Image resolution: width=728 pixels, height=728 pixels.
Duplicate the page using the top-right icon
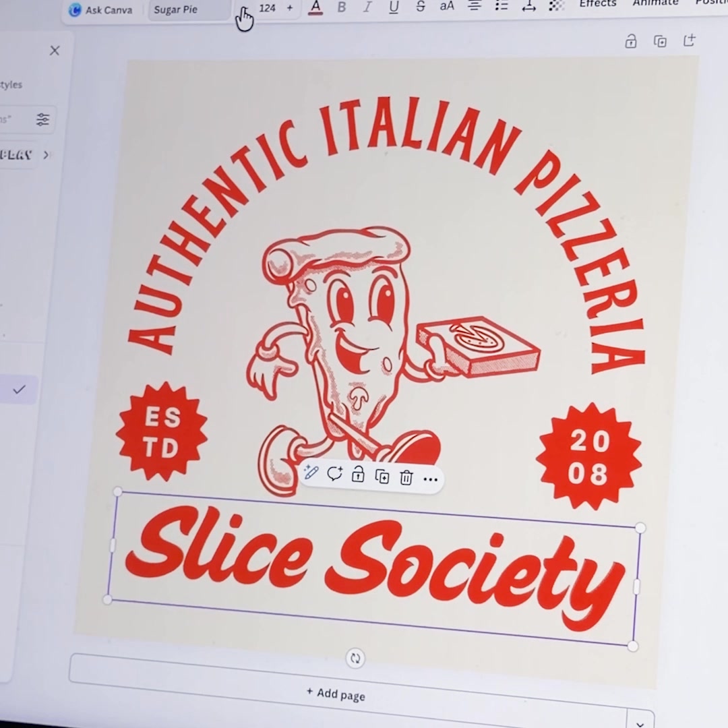pos(660,41)
